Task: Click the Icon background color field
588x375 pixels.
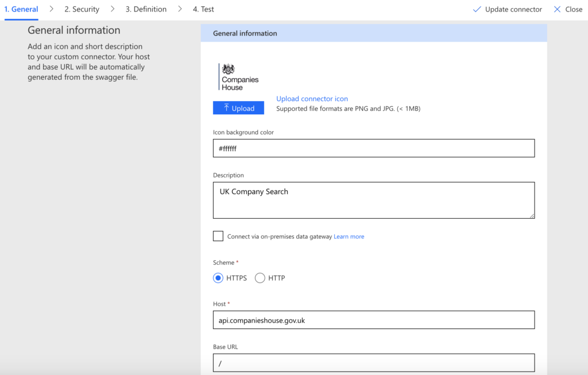Action: click(x=373, y=148)
